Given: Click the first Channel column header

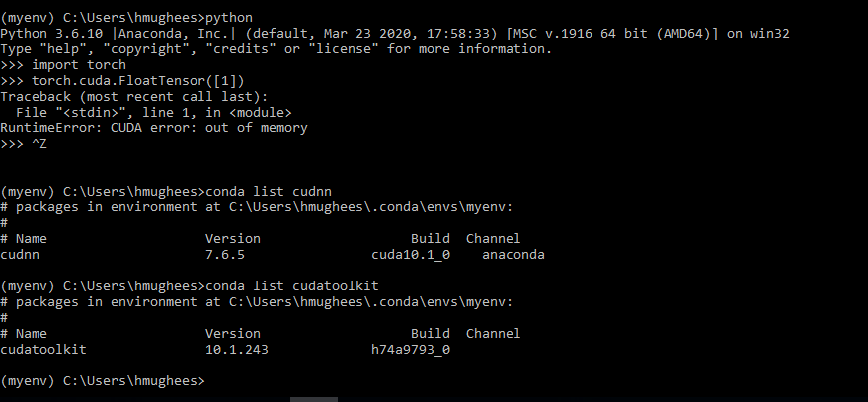Looking at the screenshot, I should click(x=493, y=239).
